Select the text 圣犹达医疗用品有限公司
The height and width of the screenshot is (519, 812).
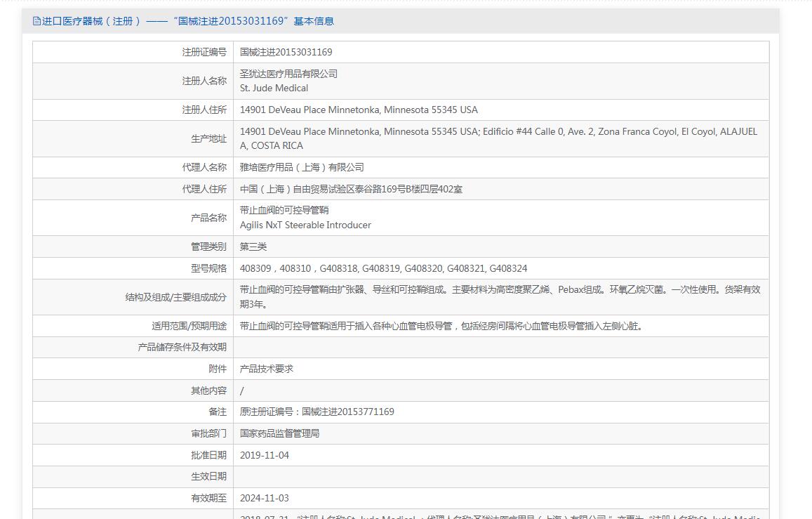point(288,74)
